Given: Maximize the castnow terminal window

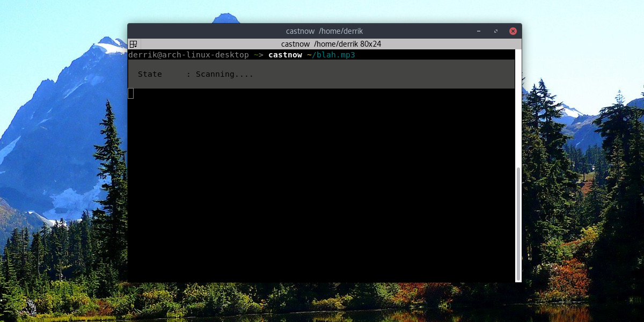Looking at the screenshot, I should coord(496,31).
